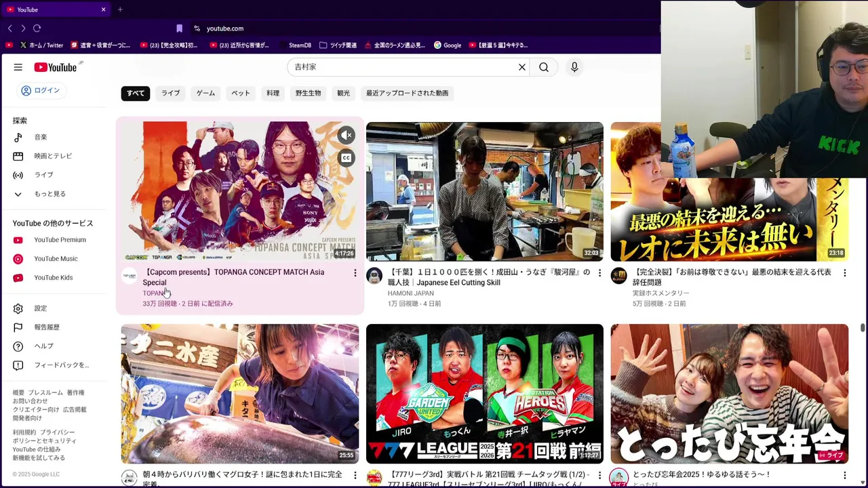The image size is (868, 488).
Task: Open the TOPANGA CONCEPT MATCH thumbnail
Action: pos(240,191)
